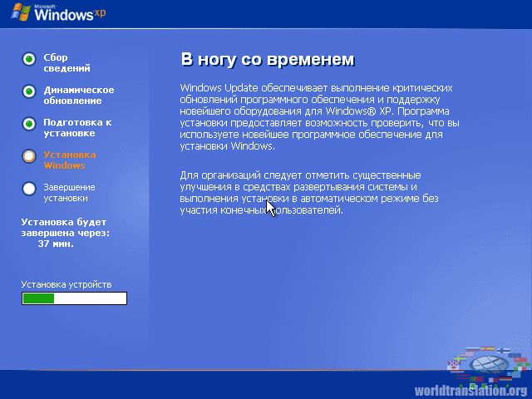Image resolution: width=532 pixels, height=399 pixels.
Task: Click the green bullet for Подготовка к установке
Action: (x=29, y=124)
